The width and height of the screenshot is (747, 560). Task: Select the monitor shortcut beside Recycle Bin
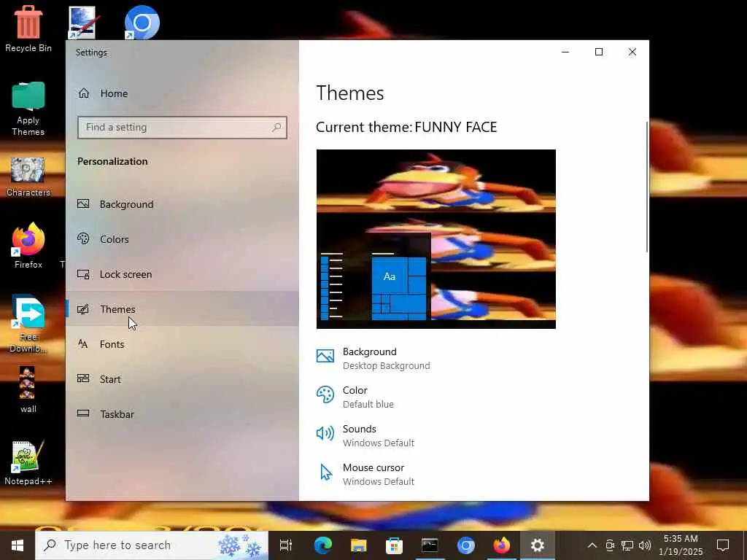pyautogui.click(x=85, y=23)
